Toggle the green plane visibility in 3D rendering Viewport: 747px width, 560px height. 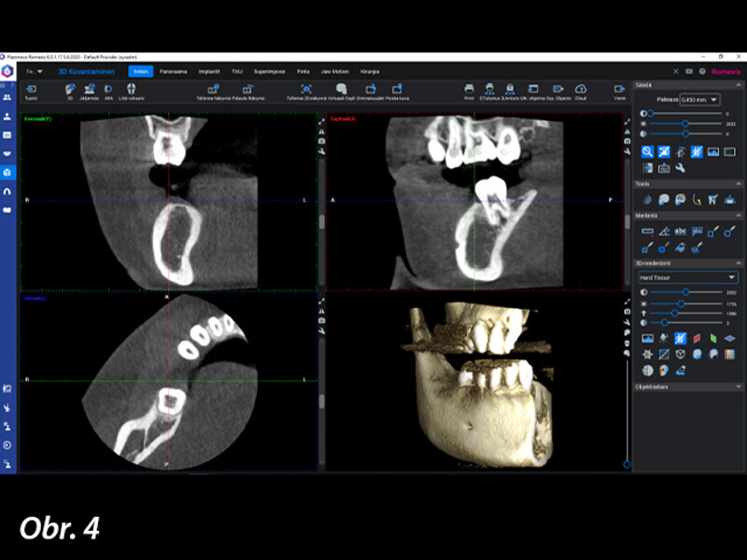coord(713,338)
